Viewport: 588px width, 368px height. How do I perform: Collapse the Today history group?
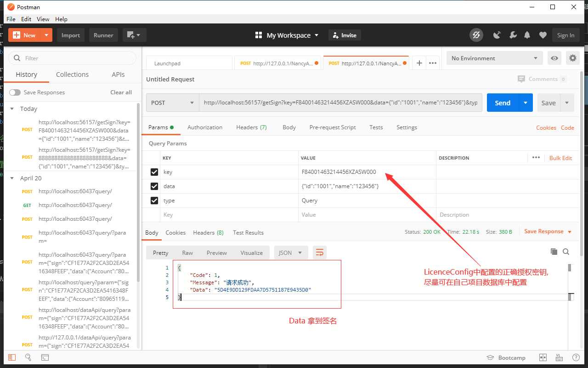[x=12, y=109]
